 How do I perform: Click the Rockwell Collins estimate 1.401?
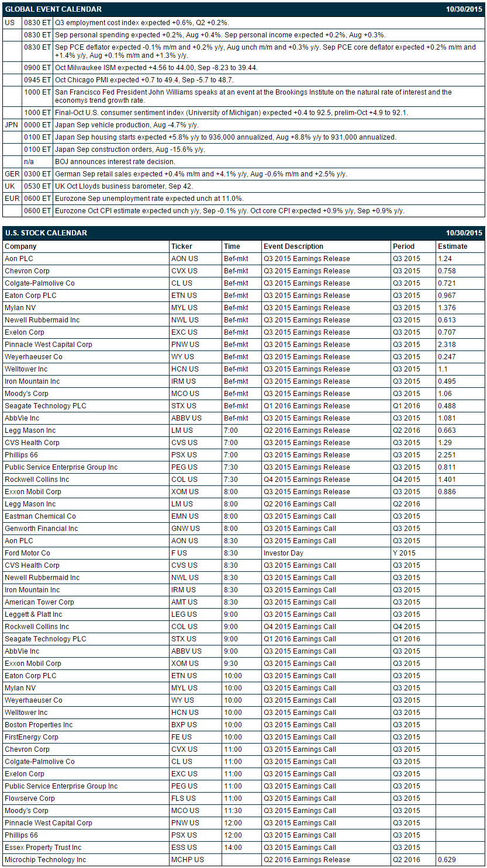[x=447, y=480]
